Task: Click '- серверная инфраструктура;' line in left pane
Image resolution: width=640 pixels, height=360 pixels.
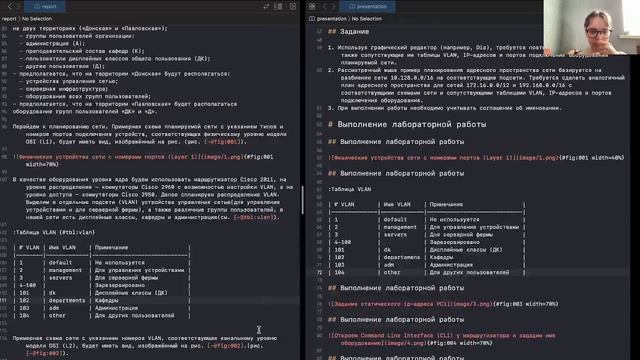Action: (x=63, y=89)
